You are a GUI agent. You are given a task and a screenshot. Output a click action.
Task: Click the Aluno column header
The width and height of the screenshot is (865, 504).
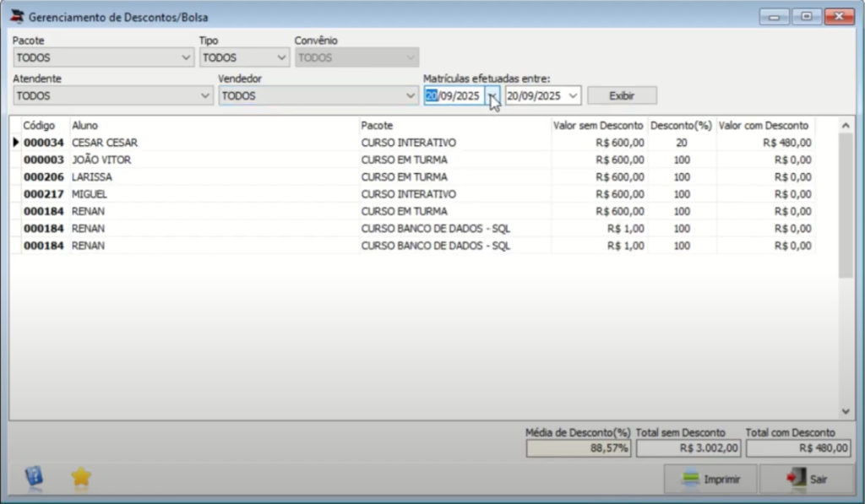click(x=84, y=126)
